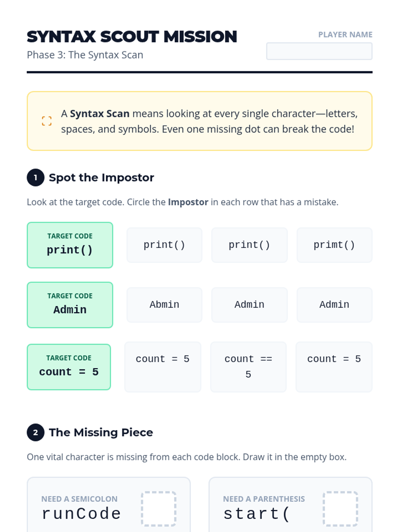Viewport: 399px width, 532px height.
Task: Click the number 2 section badge
Action: tap(36, 432)
